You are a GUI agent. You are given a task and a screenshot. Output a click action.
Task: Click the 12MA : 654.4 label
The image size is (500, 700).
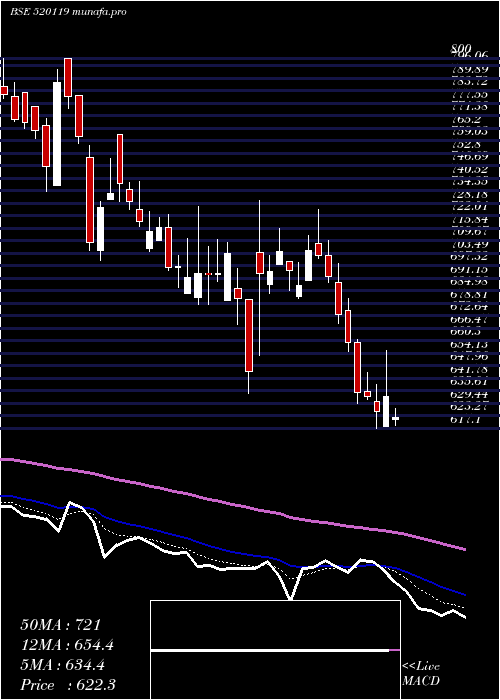(67, 645)
